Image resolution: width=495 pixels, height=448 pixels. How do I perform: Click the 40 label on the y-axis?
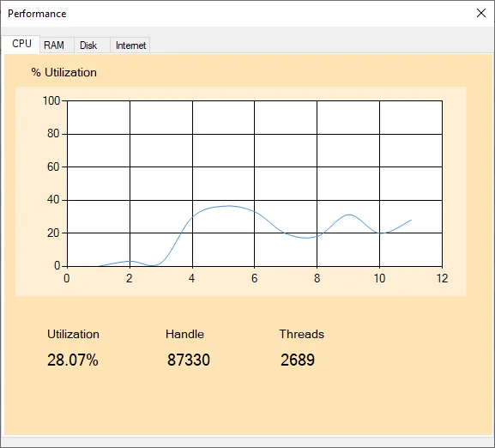point(53,199)
